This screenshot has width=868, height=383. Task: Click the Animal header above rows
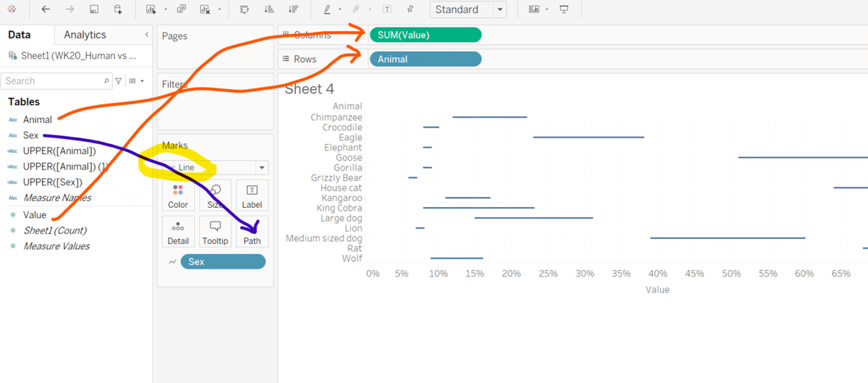pyautogui.click(x=347, y=106)
